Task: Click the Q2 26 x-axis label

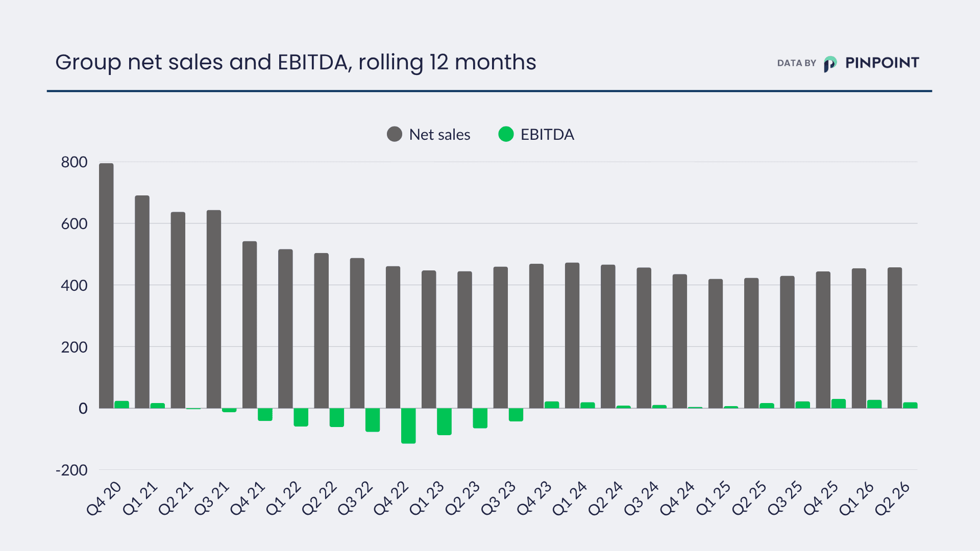Action: pos(893,498)
